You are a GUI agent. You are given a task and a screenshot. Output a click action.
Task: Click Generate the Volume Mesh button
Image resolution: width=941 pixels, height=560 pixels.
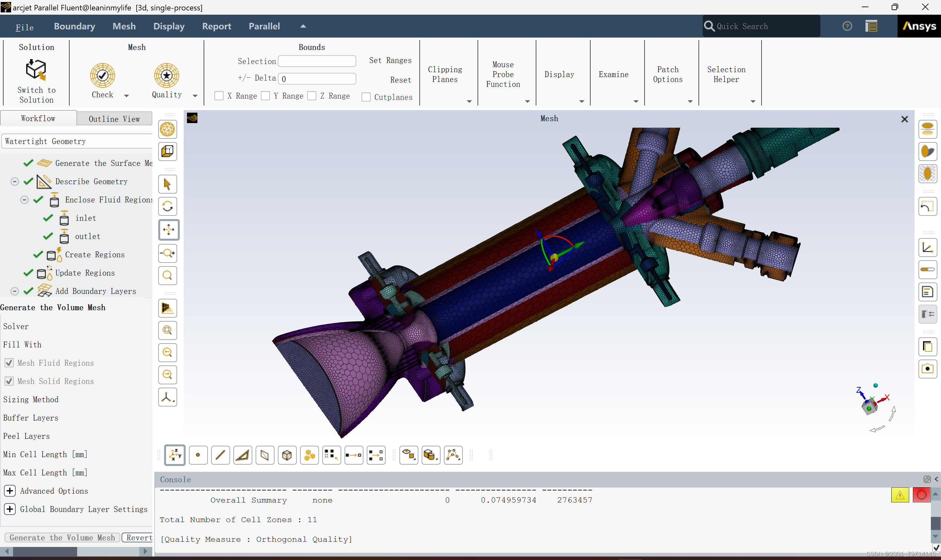[62, 537]
